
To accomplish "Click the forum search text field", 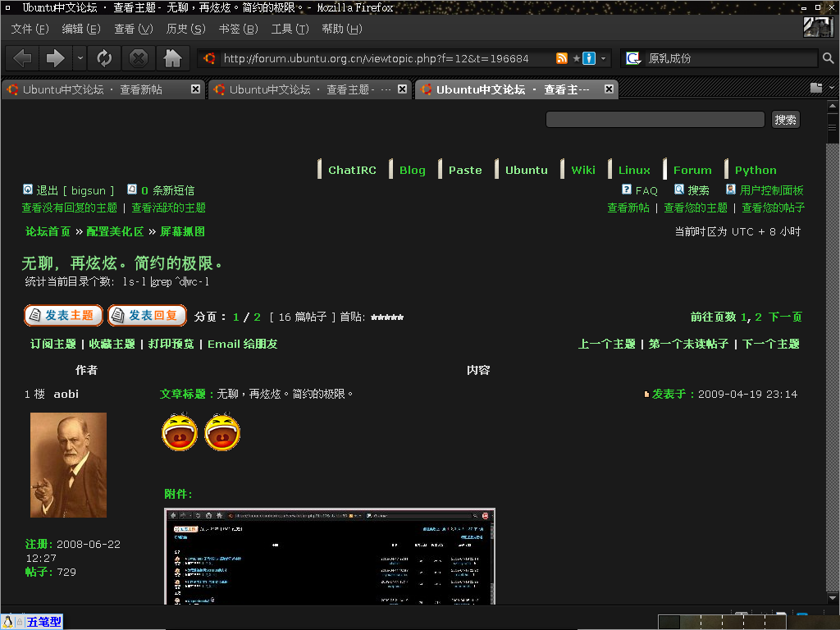I will coord(655,120).
